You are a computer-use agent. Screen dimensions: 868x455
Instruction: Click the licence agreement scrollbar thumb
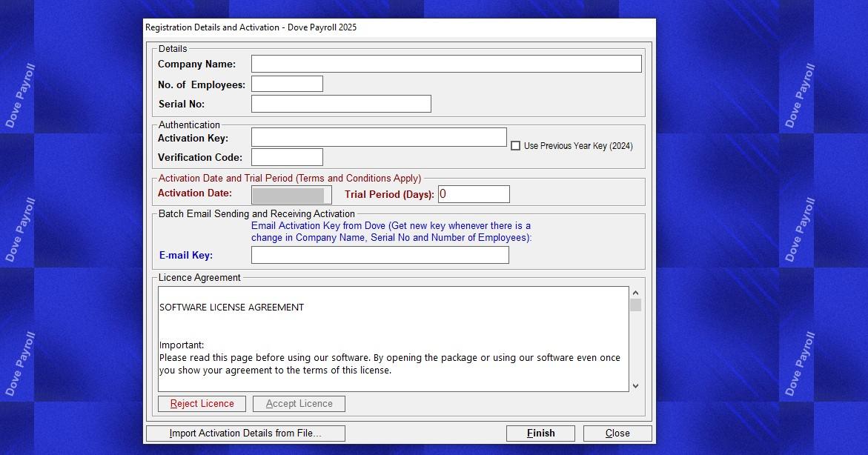pos(635,305)
